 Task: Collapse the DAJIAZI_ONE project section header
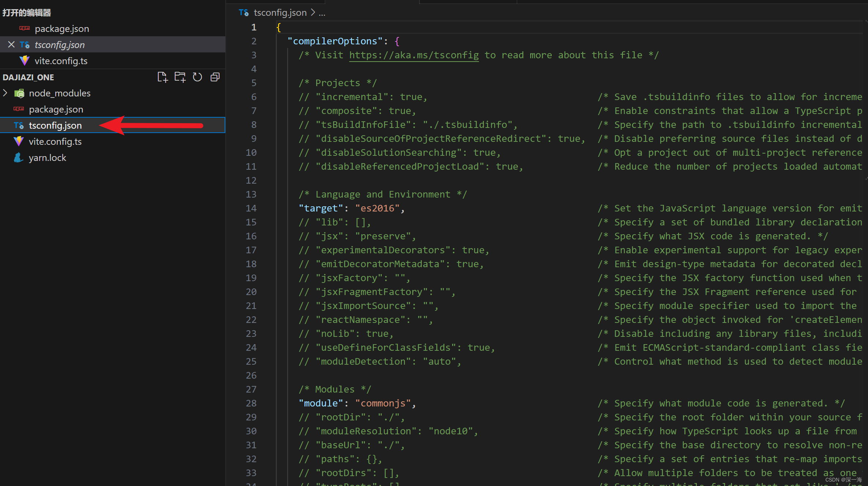click(x=28, y=77)
